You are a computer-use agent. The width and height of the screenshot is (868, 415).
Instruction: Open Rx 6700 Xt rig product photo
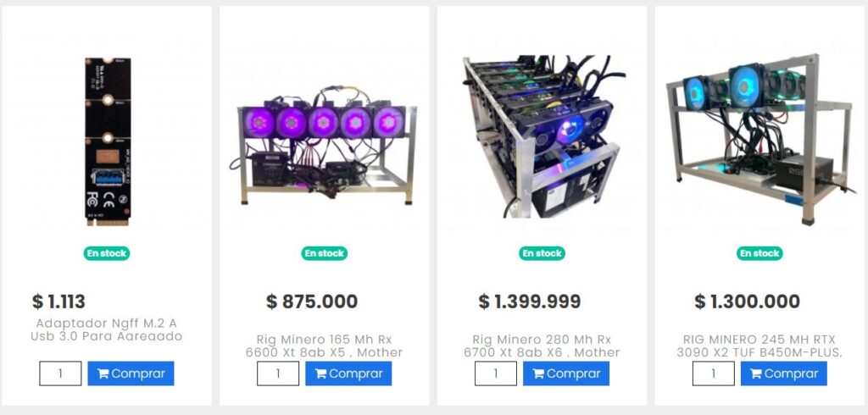(x=542, y=136)
